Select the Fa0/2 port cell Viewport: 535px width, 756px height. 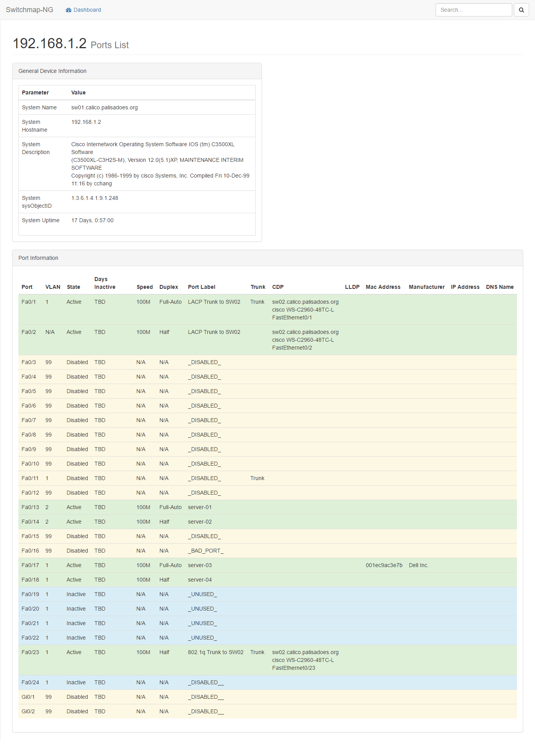[29, 332]
